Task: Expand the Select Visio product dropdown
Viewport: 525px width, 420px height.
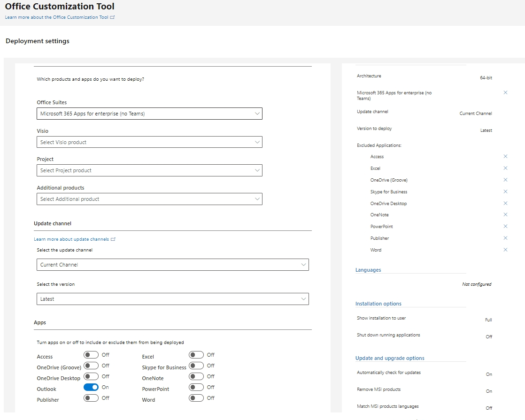Action: click(149, 142)
